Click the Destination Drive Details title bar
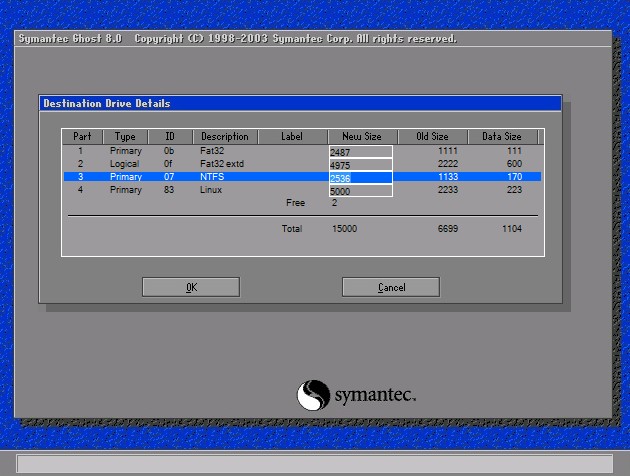 pyautogui.click(x=299, y=103)
